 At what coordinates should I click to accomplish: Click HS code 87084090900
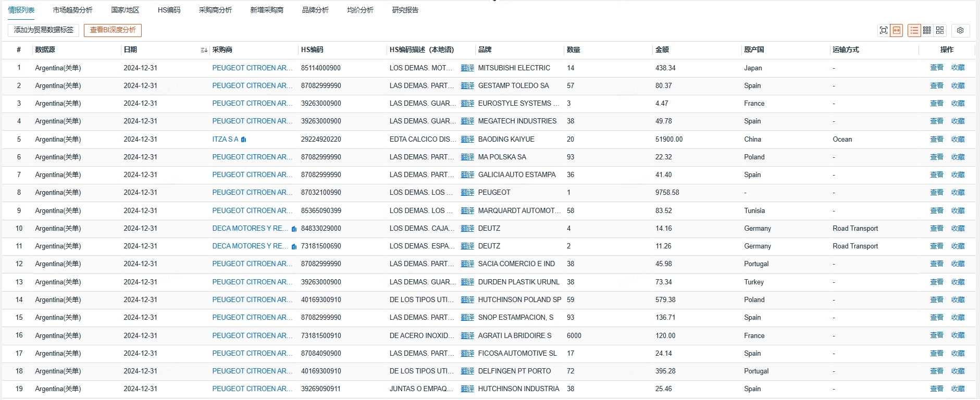pyautogui.click(x=321, y=353)
